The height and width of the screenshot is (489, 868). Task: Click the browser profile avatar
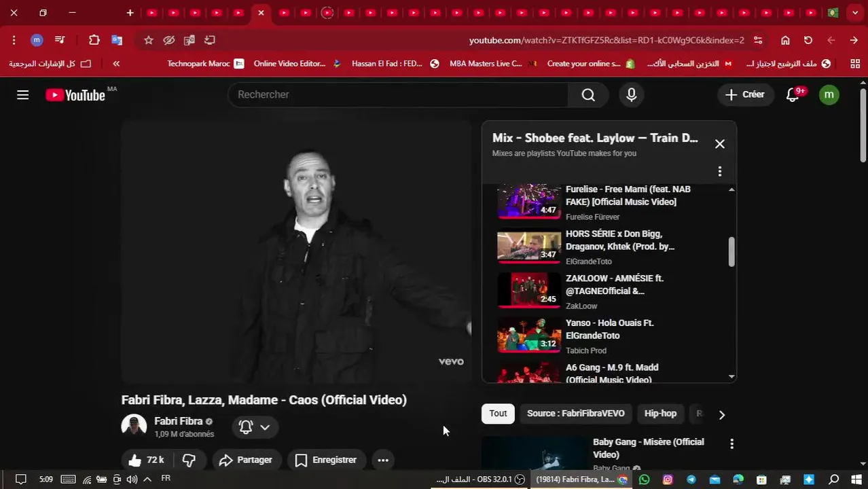tap(37, 40)
